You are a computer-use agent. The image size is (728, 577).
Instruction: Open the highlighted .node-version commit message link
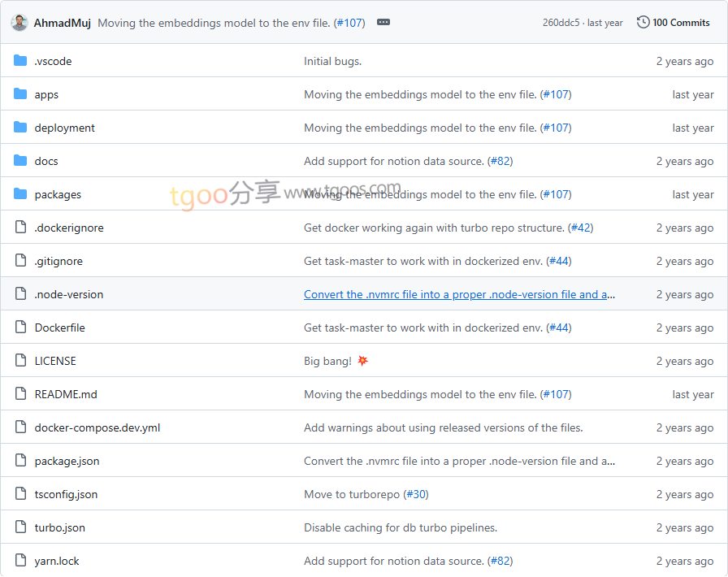point(459,294)
